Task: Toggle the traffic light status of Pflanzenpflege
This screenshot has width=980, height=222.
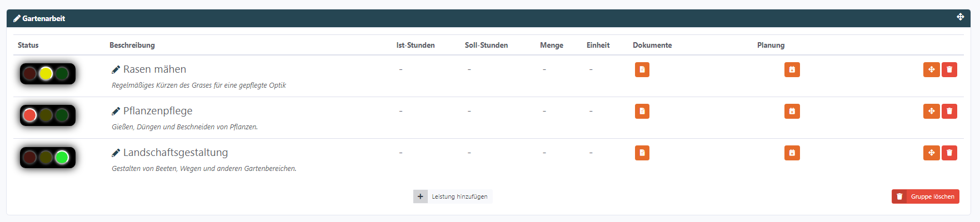Action: pyautogui.click(x=47, y=115)
